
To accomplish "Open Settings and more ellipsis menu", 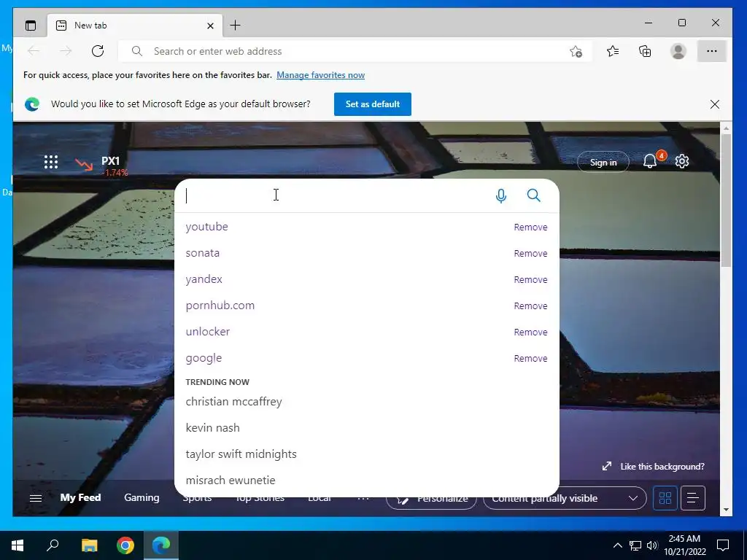I will click(x=712, y=51).
